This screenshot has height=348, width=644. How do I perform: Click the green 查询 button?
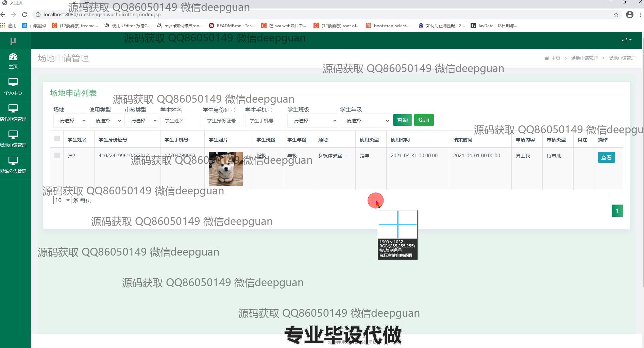402,120
